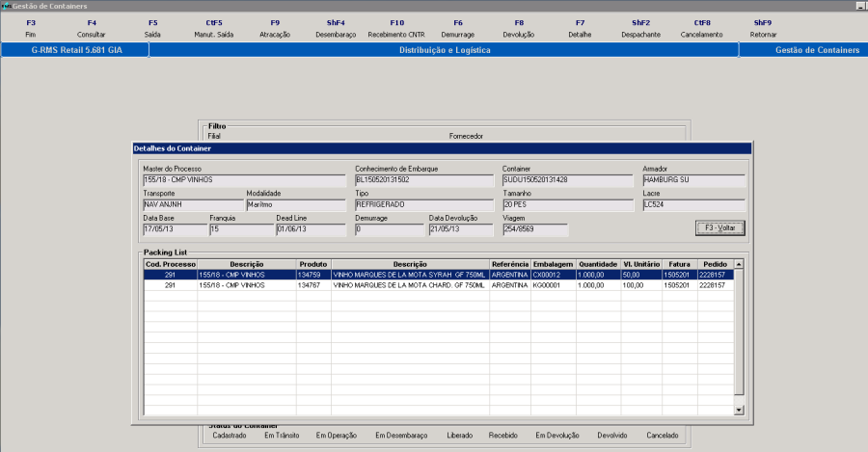The image size is (868, 452).
Task: Click the ShF9 Retornar command
Action: tap(763, 28)
